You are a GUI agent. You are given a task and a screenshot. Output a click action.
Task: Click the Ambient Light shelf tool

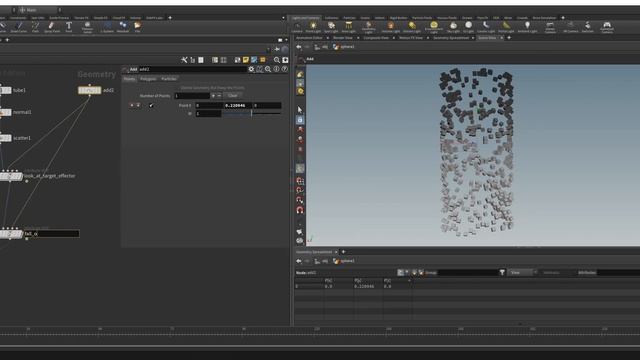click(527, 27)
